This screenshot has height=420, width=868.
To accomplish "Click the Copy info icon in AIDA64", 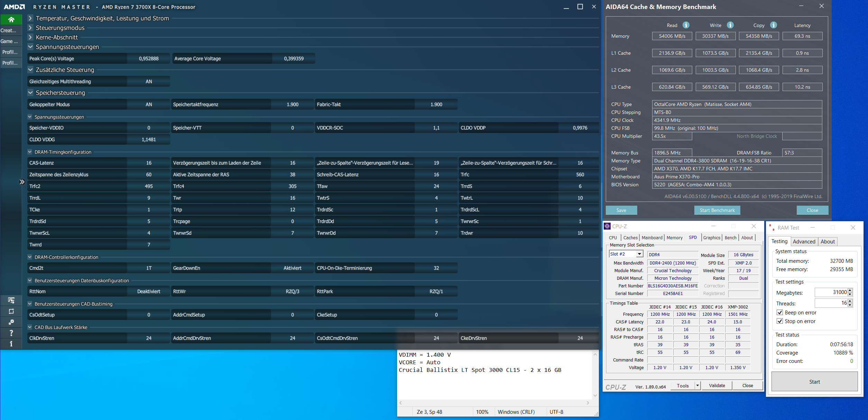I will (x=773, y=25).
